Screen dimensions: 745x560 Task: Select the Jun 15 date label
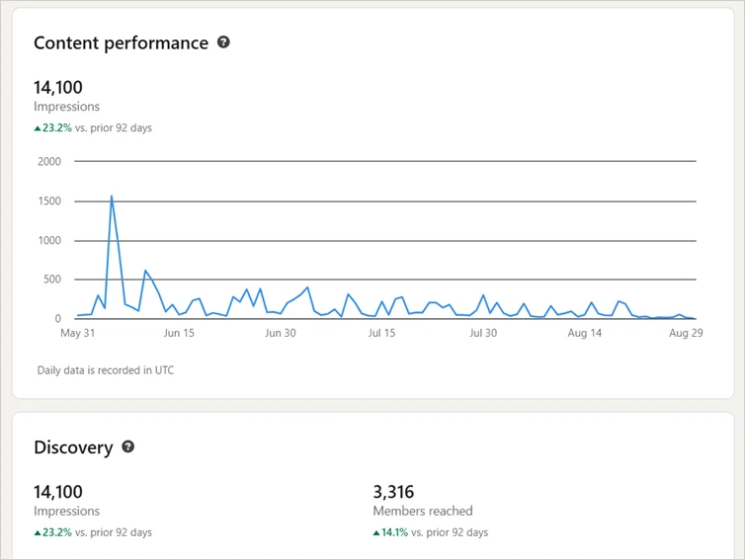179,333
